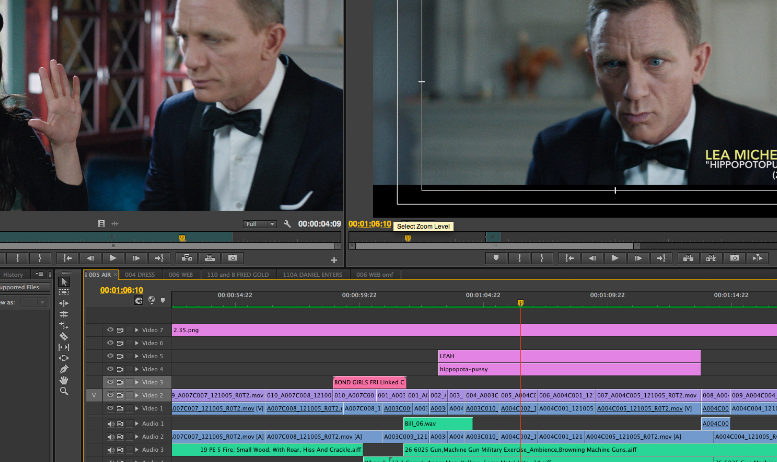
Task: Switch to 006 WEB sequence tab
Action: tap(180, 275)
